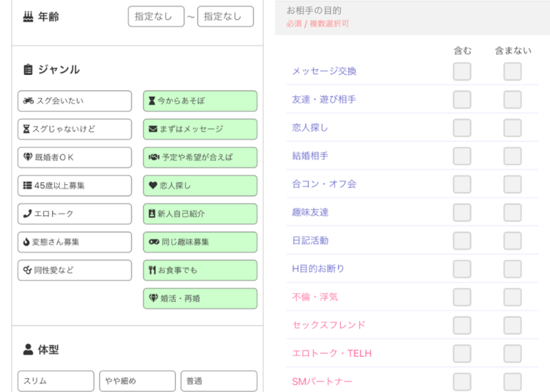The width and height of the screenshot is (550, 392).
Task: Check 含む for SMパートナー
Action: coord(462,382)
